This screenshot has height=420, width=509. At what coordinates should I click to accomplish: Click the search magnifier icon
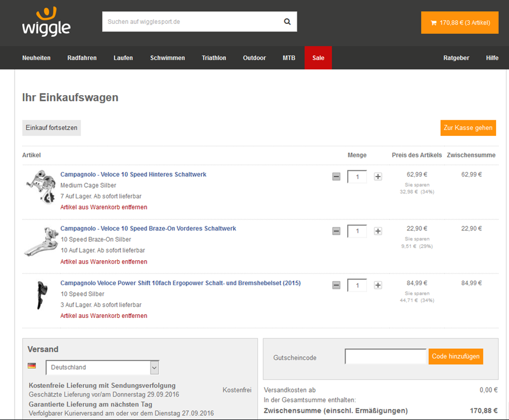pyautogui.click(x=287, y=22)
